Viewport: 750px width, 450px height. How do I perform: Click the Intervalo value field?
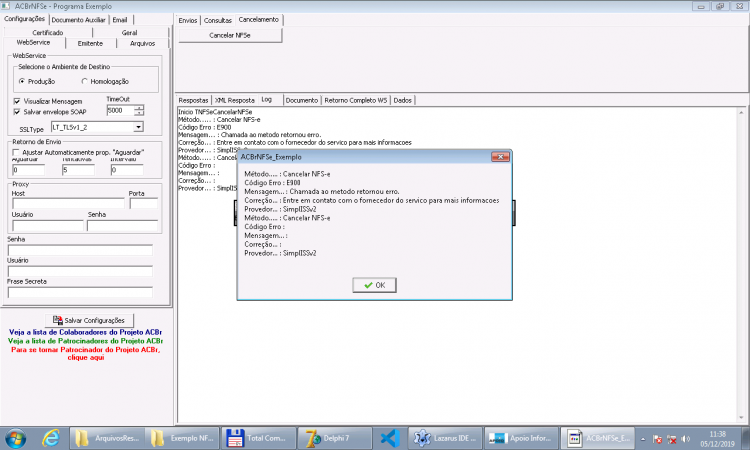coord(127,170)
